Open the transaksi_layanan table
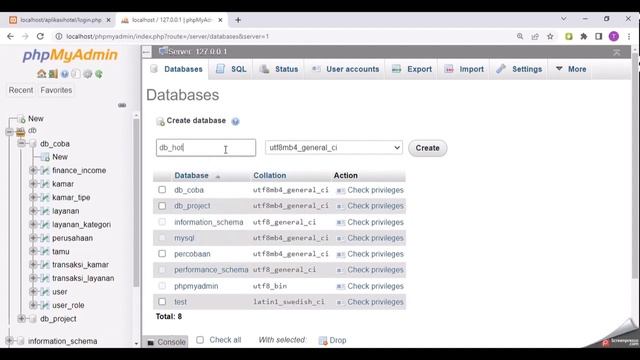The height and width of the screenshot is (360, 640). click(x=83, y=278)
